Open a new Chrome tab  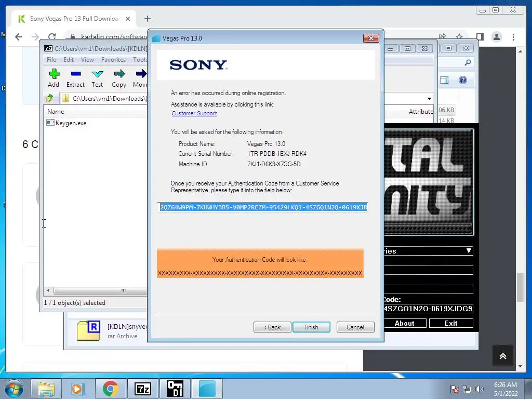147,19
